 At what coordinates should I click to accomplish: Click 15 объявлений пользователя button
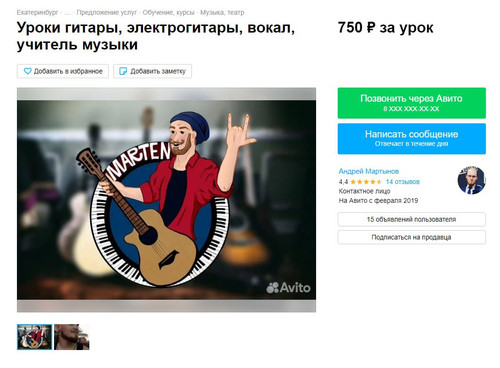412,219
